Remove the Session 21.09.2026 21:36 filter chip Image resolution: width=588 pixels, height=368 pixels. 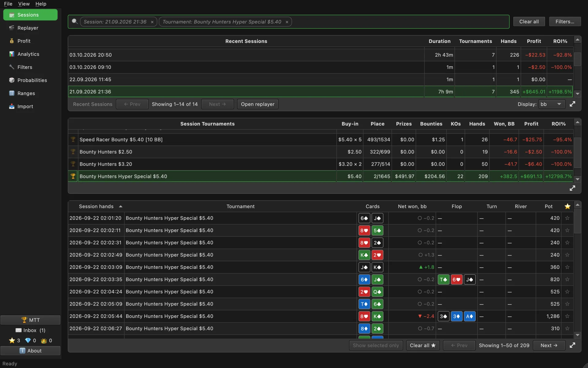click(152, 22)
